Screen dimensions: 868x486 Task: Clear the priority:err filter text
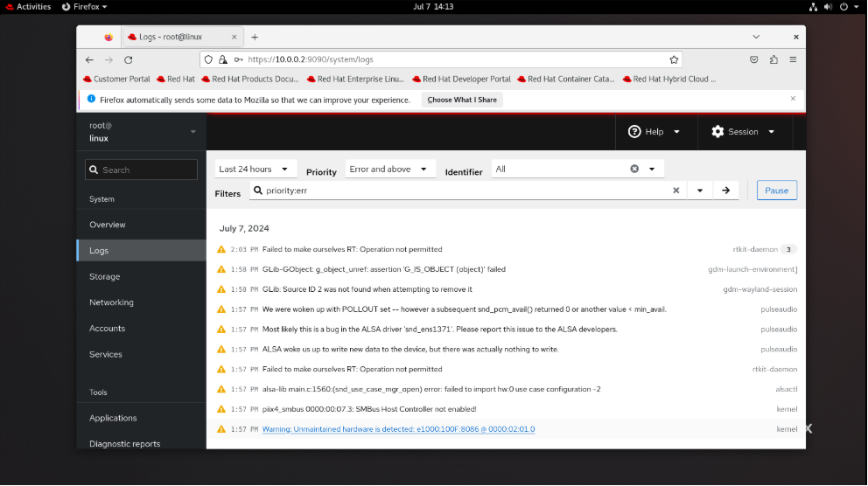(x=675, y=191)
